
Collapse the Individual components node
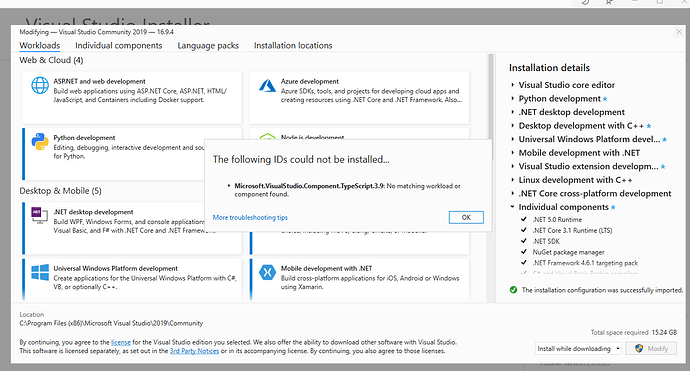[513, 206]
